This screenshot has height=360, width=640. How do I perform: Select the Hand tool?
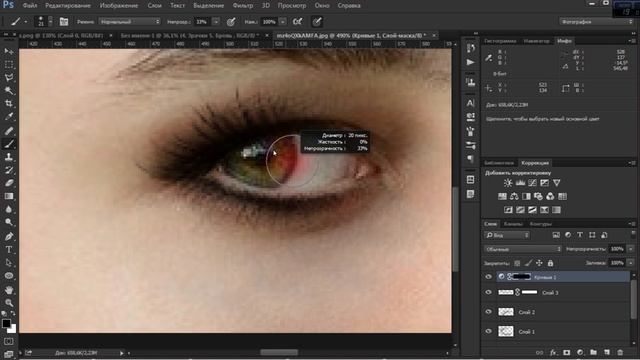[x=9, y=290]
